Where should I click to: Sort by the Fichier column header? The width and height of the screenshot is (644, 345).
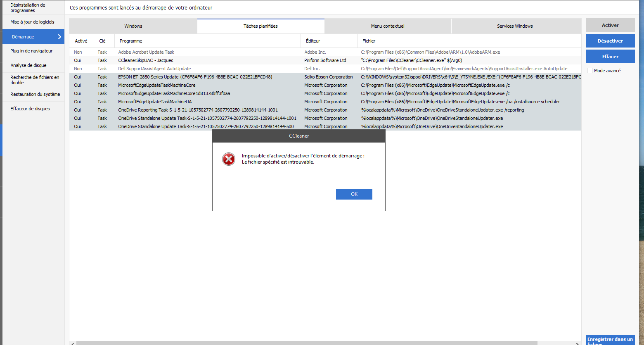pos(469,41)
